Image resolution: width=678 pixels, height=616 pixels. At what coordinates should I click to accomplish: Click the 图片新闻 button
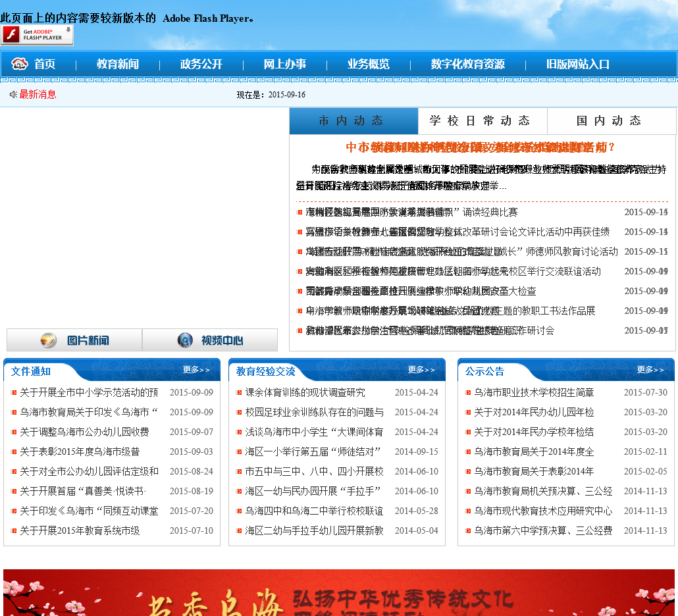74,340
